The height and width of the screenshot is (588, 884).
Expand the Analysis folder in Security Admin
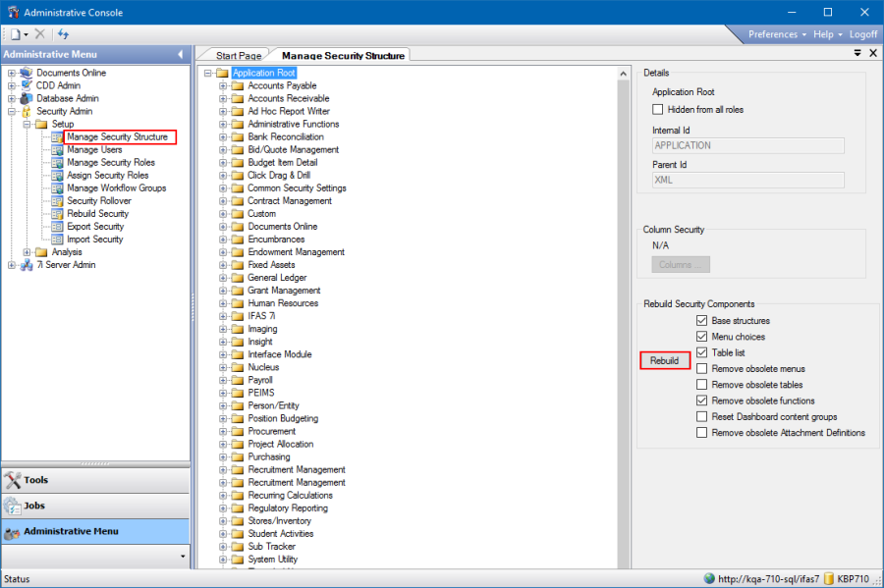tap(27, 252)
